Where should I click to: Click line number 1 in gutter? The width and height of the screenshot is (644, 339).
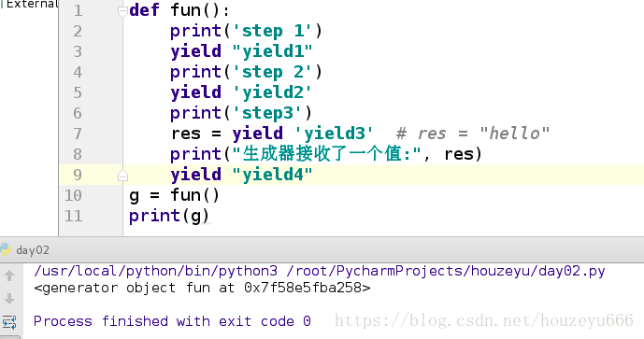[78, 10]
